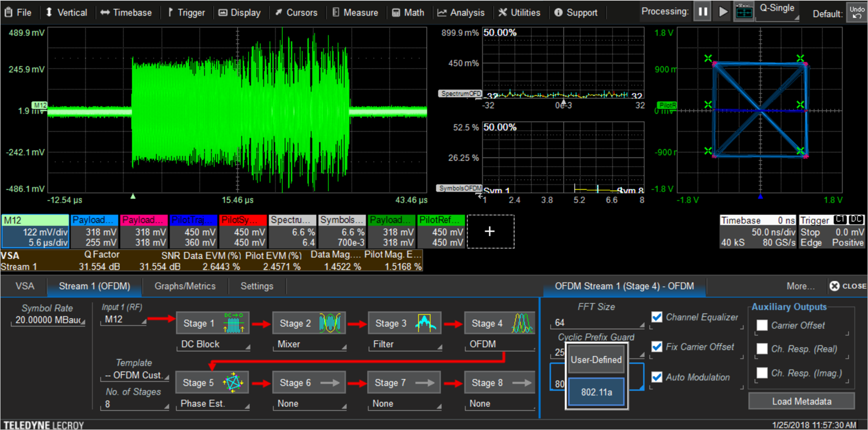Enable Ch. Resp. (Real) auxiliary output

click(762, 349)
